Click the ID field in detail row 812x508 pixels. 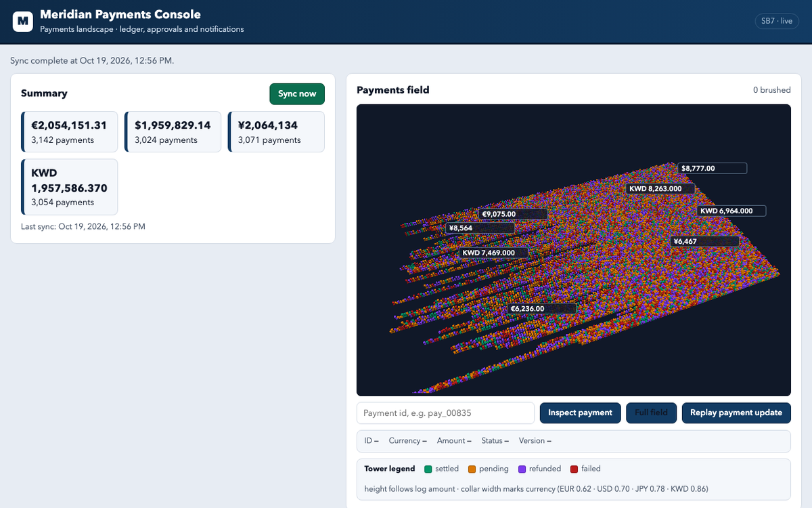[371, 441]
